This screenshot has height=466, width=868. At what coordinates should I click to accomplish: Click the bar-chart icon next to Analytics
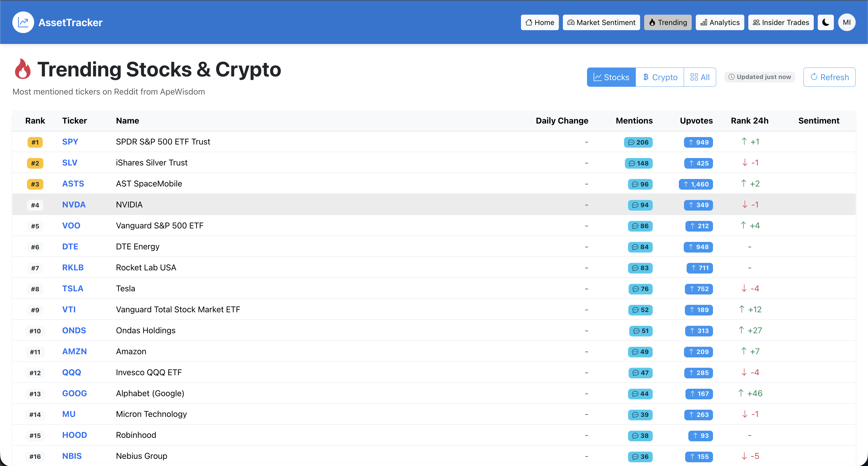pyautogui.click(x=704, y=22)
